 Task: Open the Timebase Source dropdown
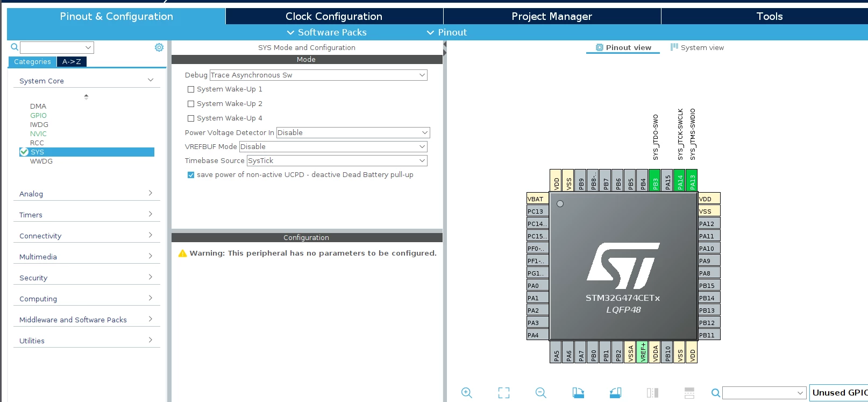(337, 160)
